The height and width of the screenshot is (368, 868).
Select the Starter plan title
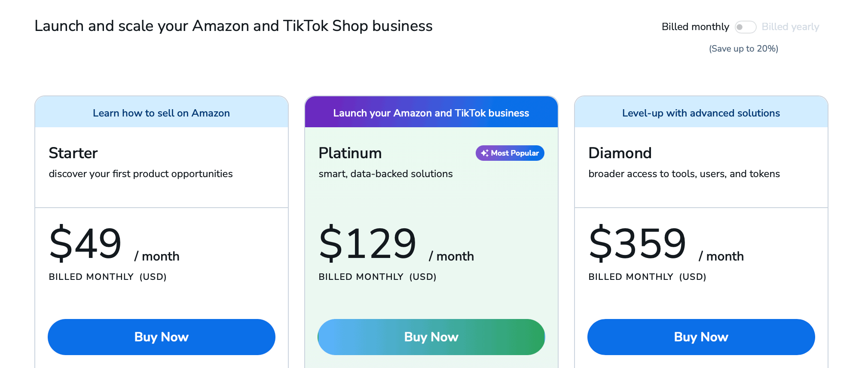(x=73, y=153)
